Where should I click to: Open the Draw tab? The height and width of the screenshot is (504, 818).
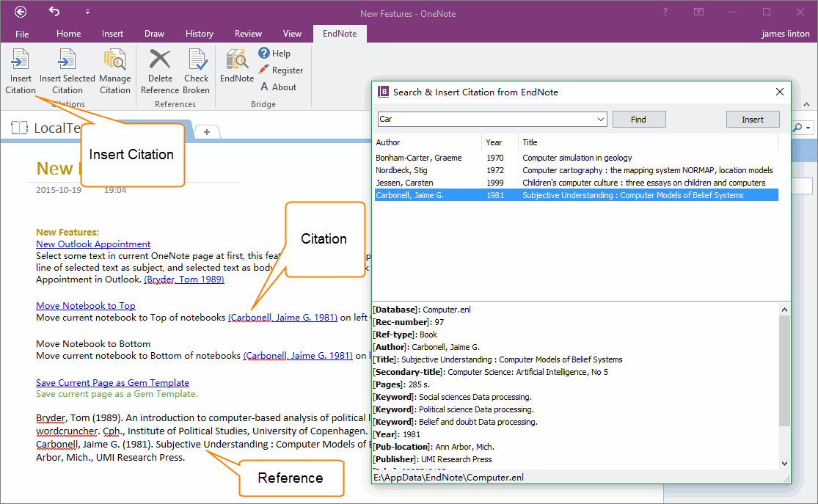click(154, 34)
